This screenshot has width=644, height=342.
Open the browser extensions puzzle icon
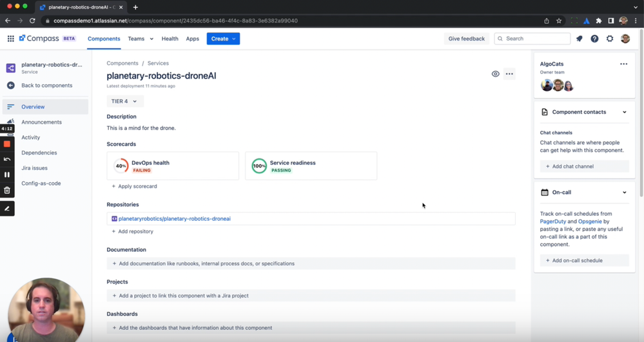[599, 21]
